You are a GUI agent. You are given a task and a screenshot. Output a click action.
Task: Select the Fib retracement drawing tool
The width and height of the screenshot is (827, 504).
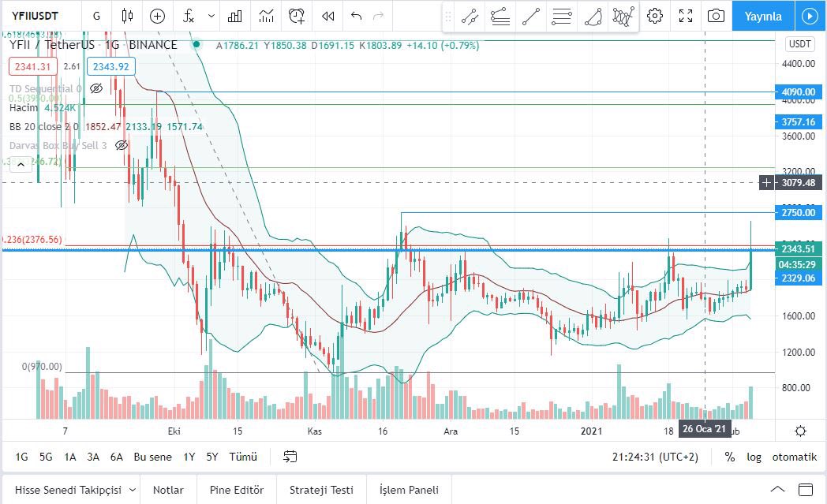click(500, 17)
